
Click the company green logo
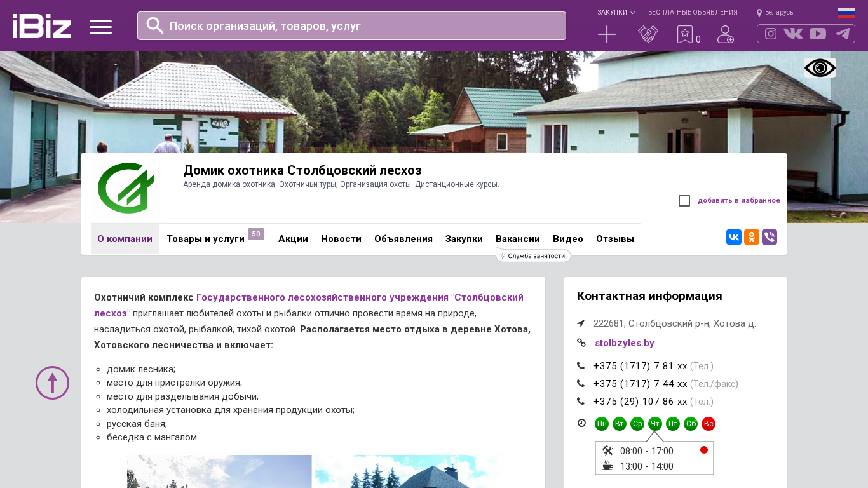(x=125, y=188)
